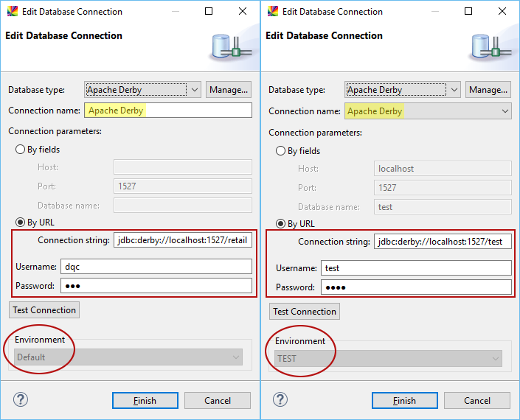This screenshot has height=420, width=520.
Task: Click connection string field ending in test
Action: pyautogui.click(x=443, y=242)
